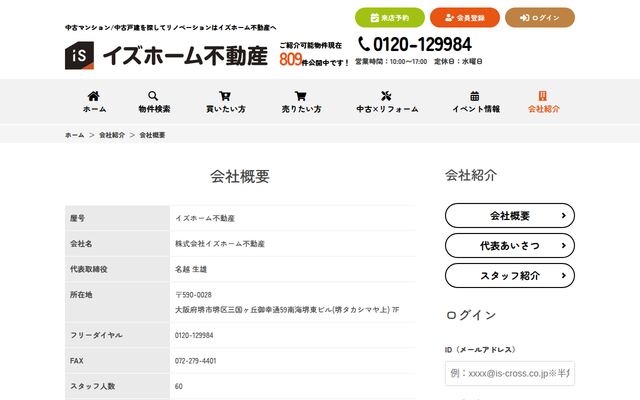Click the 所在地 table label
The height and width of the screenshot is (400, 640).
[x=81, y=295]
